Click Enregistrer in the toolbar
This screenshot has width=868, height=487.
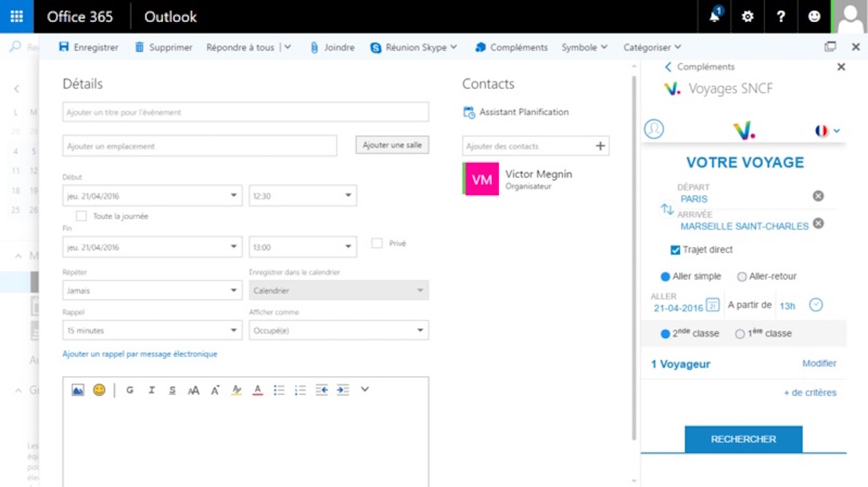pos(88,47)
